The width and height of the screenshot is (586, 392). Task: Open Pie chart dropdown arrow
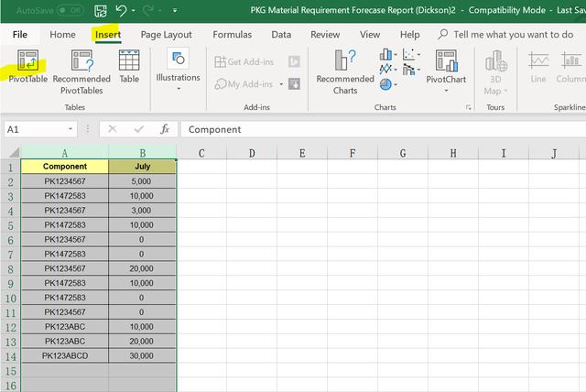click(396, 85)
